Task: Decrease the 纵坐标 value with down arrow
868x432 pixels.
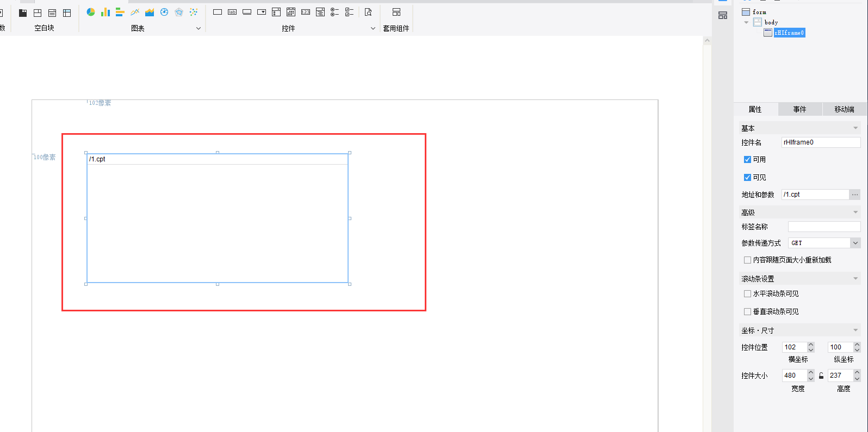Action: point(857,350)
